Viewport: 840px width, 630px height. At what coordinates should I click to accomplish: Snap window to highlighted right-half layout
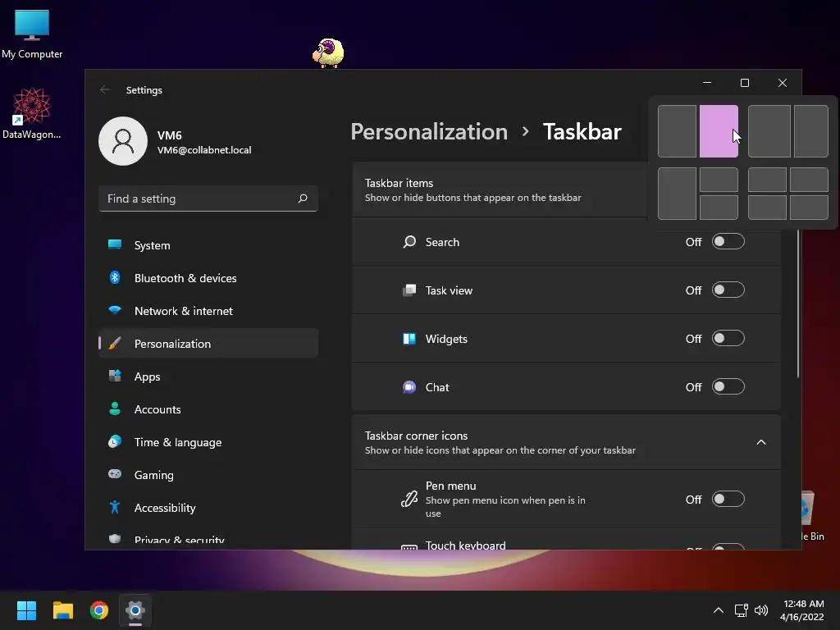[x=719, y=131]
